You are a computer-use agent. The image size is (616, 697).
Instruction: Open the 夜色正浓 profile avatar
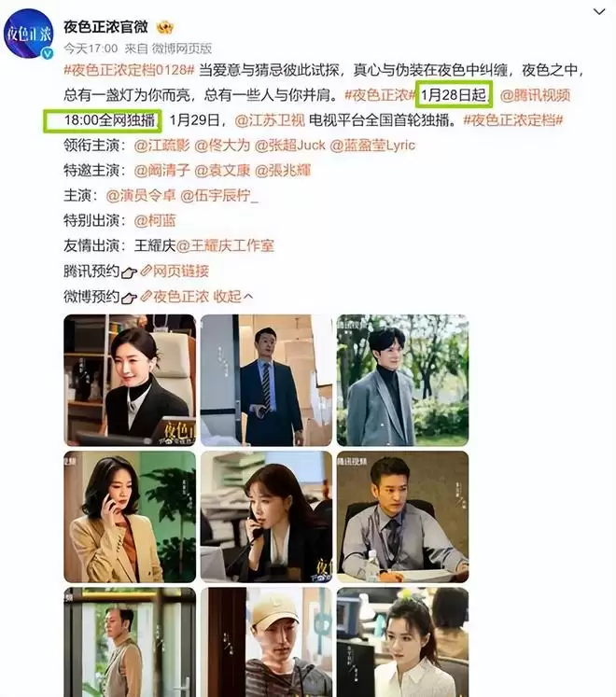click(29, 34)
